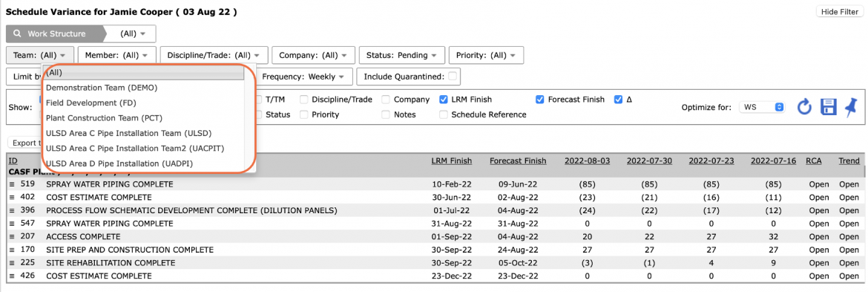Open the Company filter dropdown

(313, 56)
